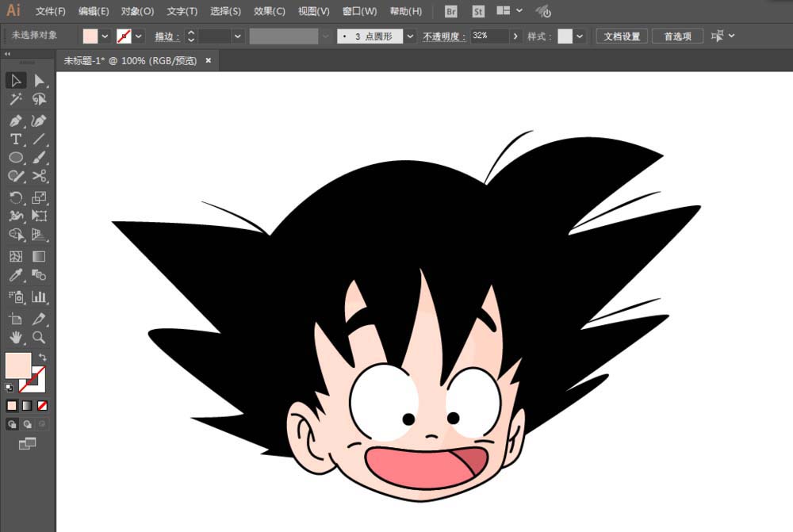Open the 不透明度 opacity panel link
Screen dimensions: 793x532
(443, 36)
